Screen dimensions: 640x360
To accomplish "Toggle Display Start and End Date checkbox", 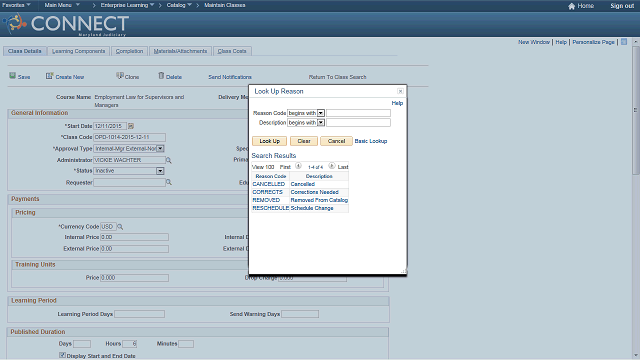I will pyautogui.click(x=62, y=355).
